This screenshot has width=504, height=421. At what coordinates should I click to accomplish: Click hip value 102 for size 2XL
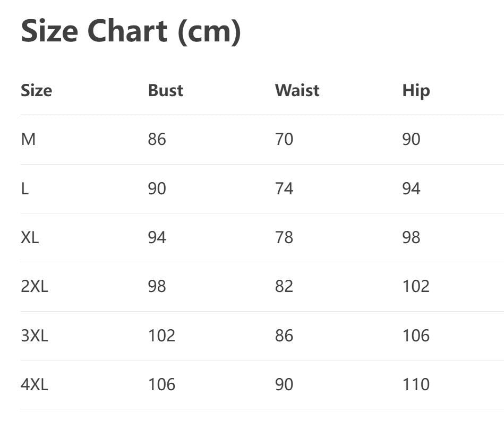point(416,286)
